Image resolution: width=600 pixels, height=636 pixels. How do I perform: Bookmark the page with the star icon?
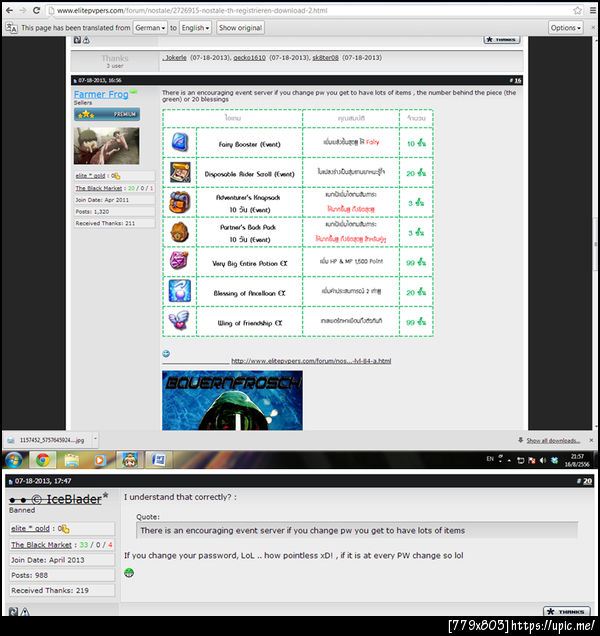click(x=578, y=11)
